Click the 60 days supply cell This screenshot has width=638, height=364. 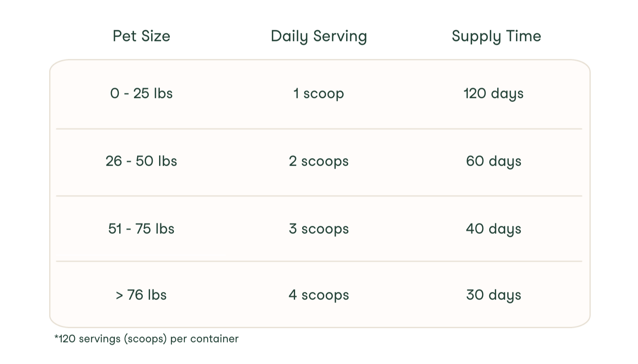[x=493, y=161]
